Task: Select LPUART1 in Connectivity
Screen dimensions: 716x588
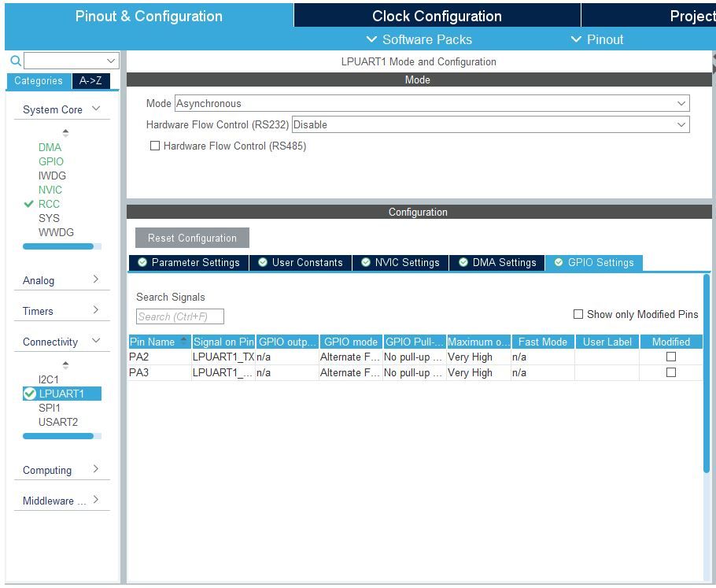Action: pyautogui.click(x=61, y=394)
